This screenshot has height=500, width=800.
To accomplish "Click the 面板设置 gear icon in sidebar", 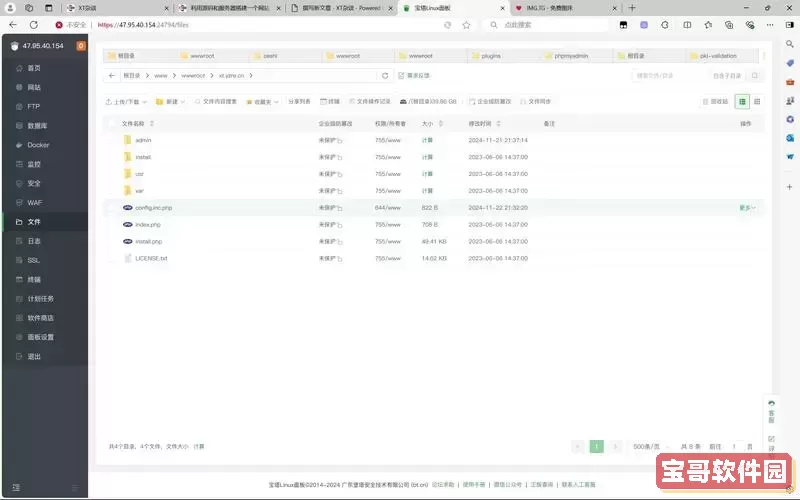I will 19,337.
